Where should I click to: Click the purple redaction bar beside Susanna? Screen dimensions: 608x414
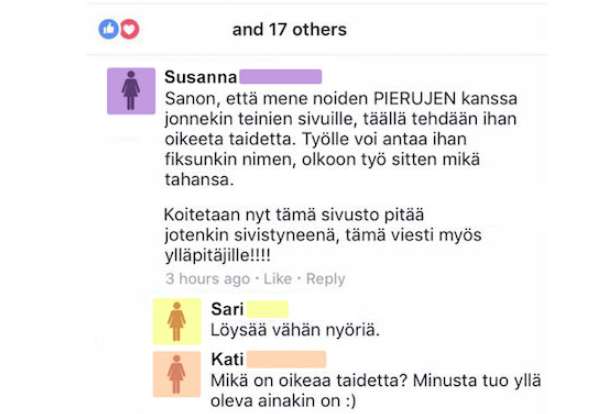pyautogui.click(x=281, y=77)
